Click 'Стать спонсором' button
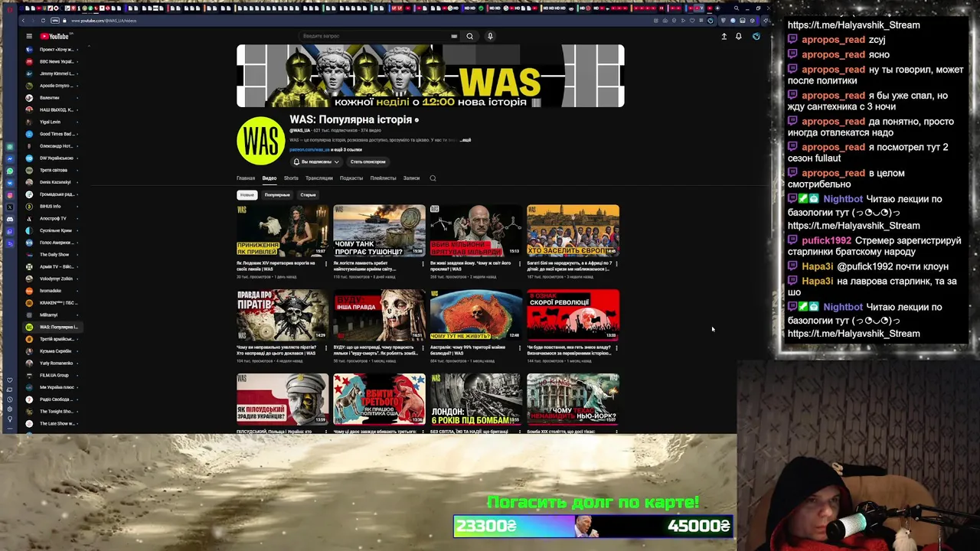Screen dimensions: 980x551 [x=368, y=161]
